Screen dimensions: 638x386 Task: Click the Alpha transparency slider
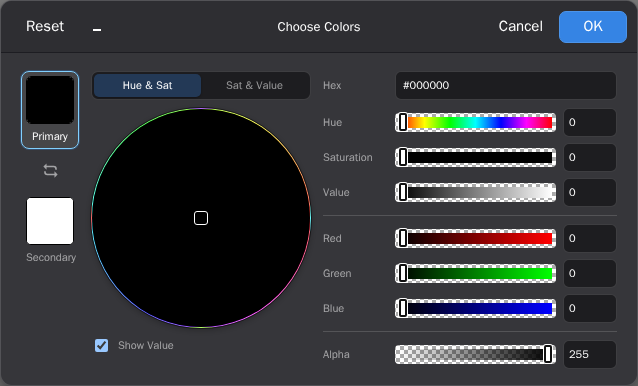click(475, 354)
